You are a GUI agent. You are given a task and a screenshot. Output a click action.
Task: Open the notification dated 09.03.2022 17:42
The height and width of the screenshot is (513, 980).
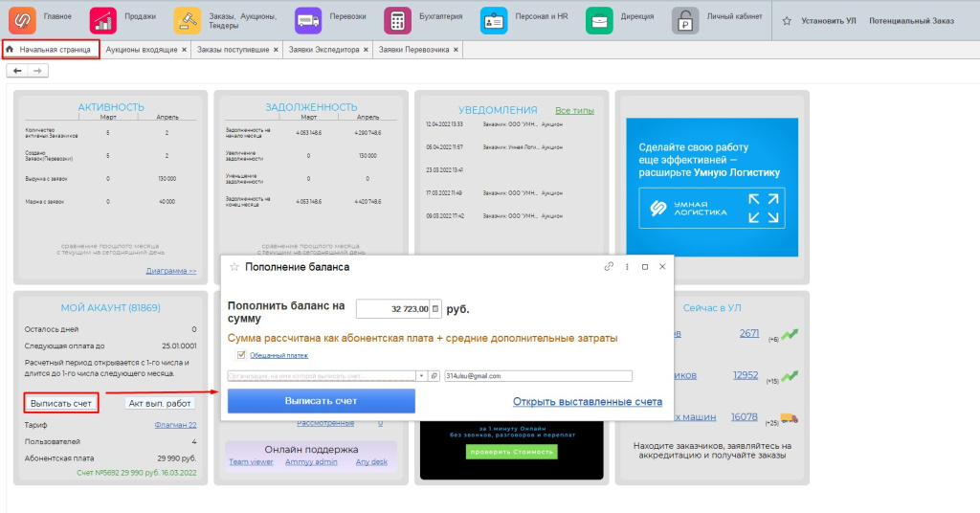point(494,216)
